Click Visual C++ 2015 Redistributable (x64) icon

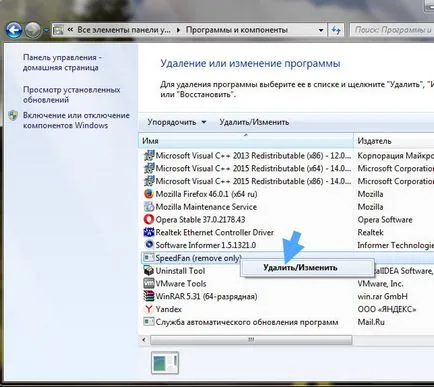(x=149, y=168)
